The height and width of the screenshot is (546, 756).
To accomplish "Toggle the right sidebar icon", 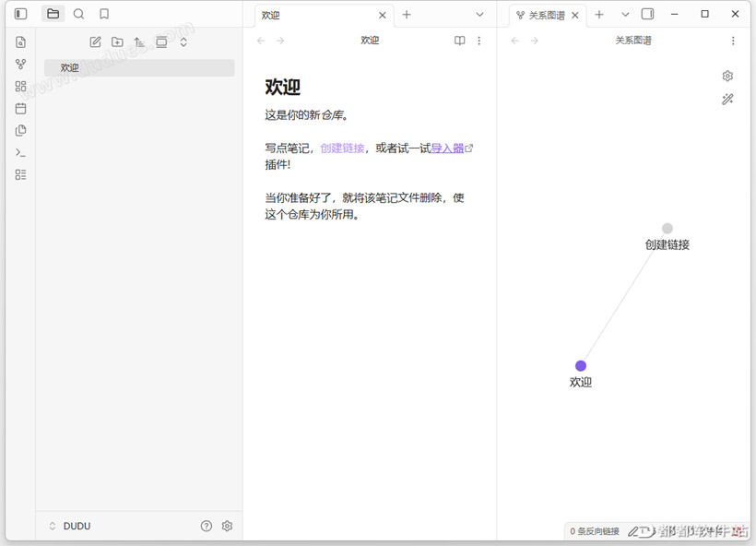I will 647,14.
